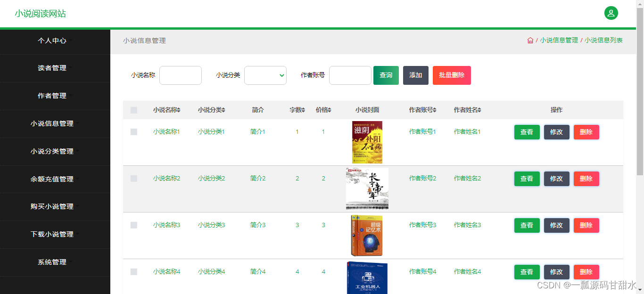Click the 简介 column header
644x294 pixels.
pyautogui.click(x=258, y=110)
